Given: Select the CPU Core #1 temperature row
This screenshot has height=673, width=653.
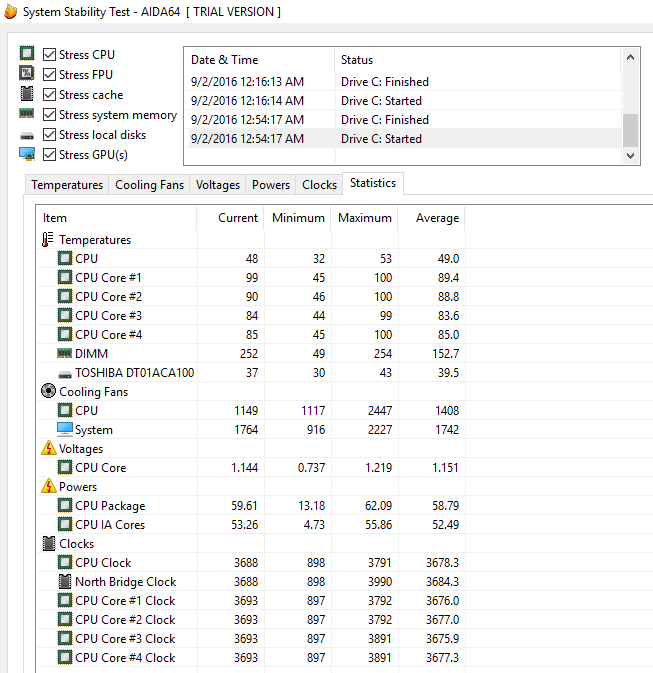Looking at the screenshot, I should point(108,278).
